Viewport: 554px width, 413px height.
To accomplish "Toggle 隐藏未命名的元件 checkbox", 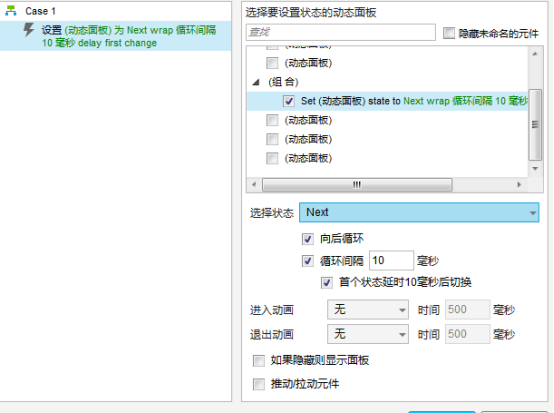I will 449,33.
